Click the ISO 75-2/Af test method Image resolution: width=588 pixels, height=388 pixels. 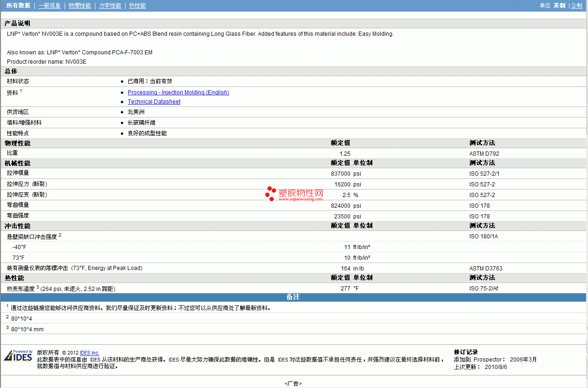484,289
